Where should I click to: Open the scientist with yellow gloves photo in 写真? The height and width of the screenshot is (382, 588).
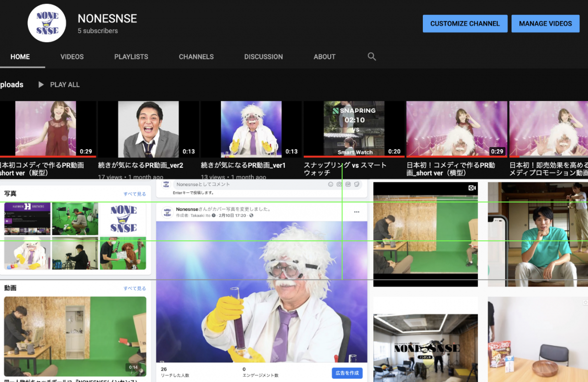(x=26, y=254)
